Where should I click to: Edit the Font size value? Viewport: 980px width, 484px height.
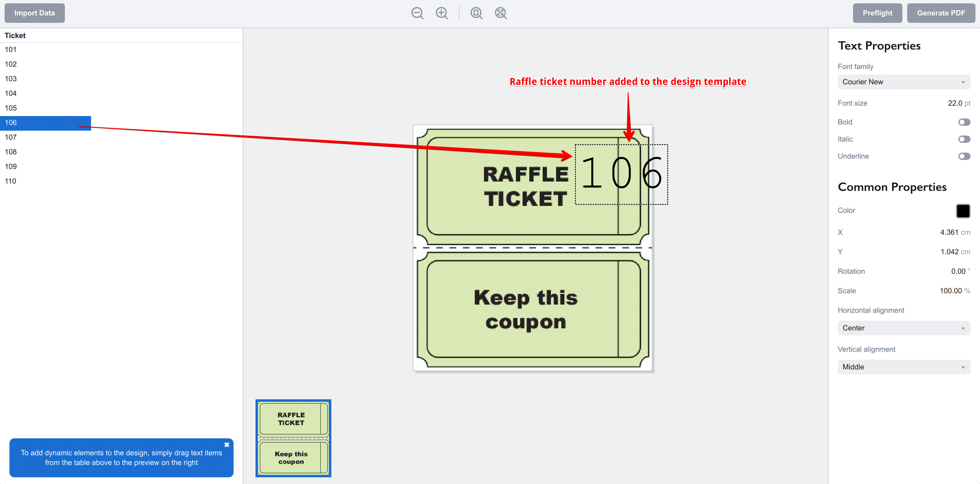[955, 103]
